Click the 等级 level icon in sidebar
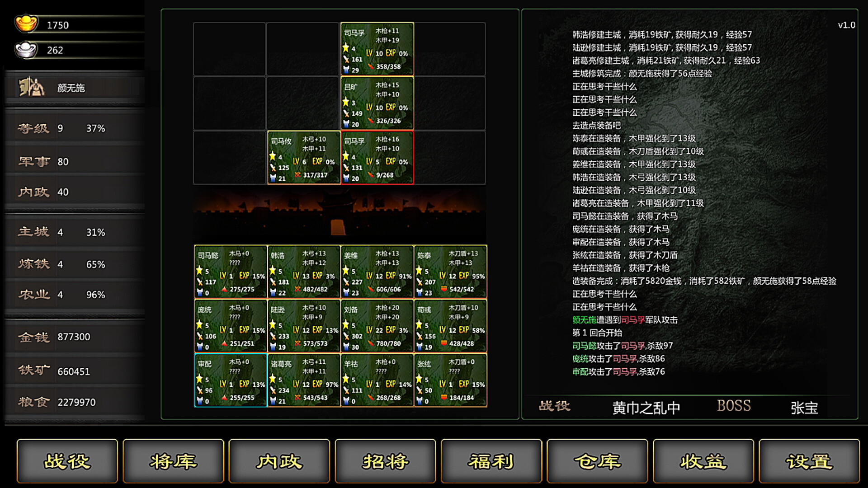The image size is (868, 488). click(33, 128)
